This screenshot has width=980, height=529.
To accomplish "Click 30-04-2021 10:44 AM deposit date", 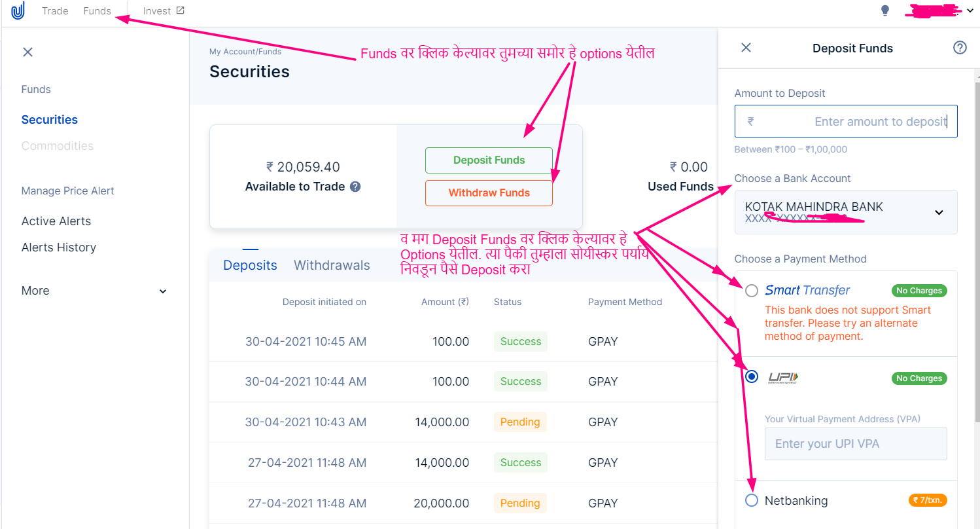I will coord(306,381).
